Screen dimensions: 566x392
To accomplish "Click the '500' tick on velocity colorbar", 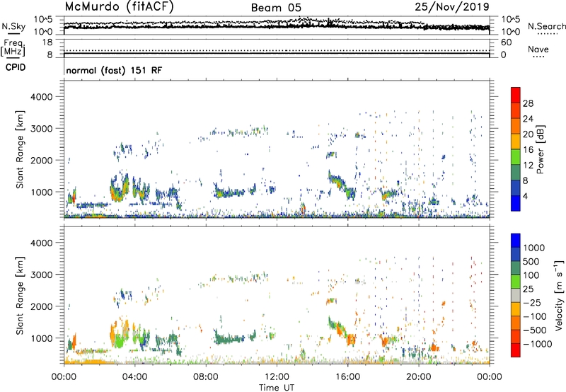I will [531, 261].
